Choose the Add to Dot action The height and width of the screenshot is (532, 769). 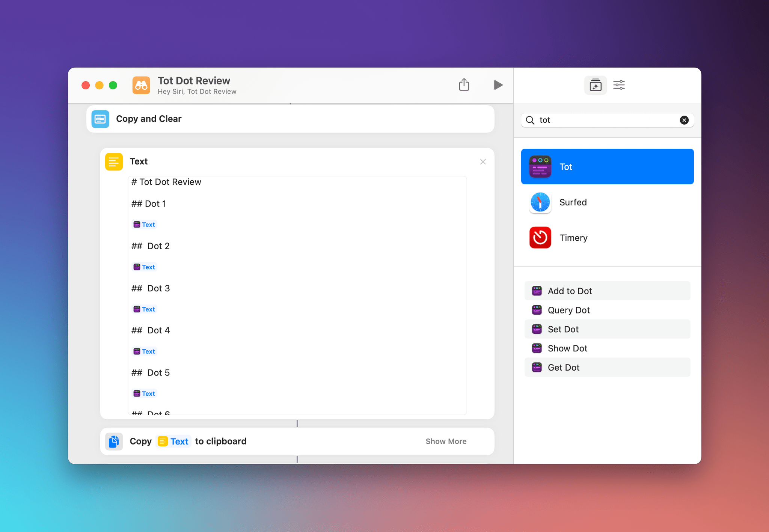[x=607, y=291]
